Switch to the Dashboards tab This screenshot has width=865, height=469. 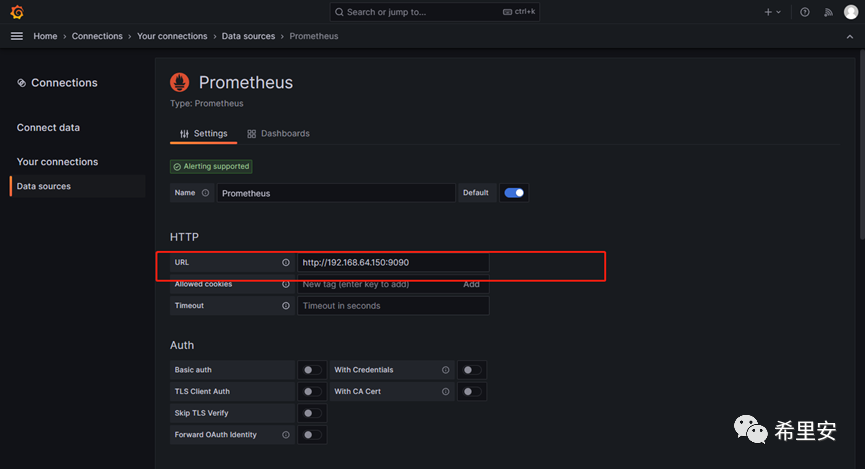[x=278, y=133]
